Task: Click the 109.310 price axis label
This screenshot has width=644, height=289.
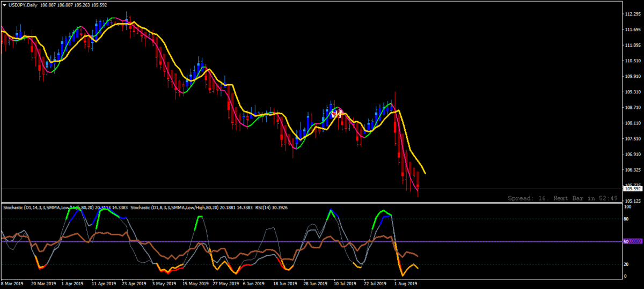Action: coord(632,92)
